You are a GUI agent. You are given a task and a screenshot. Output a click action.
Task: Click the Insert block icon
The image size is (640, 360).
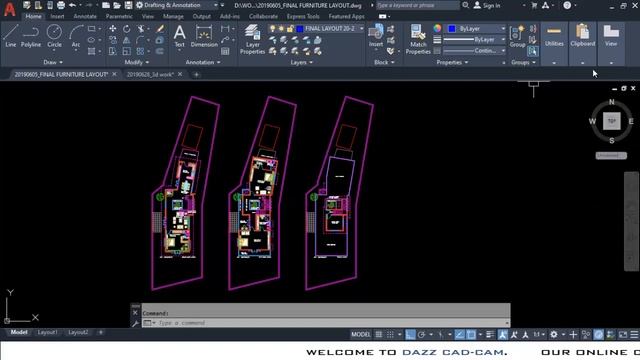[376, 36]
